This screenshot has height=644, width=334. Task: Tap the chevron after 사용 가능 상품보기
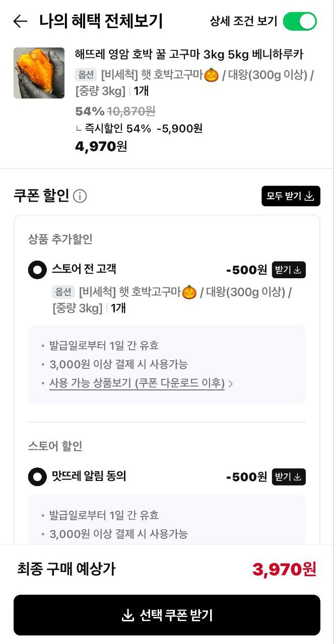(x=231, y=384)
